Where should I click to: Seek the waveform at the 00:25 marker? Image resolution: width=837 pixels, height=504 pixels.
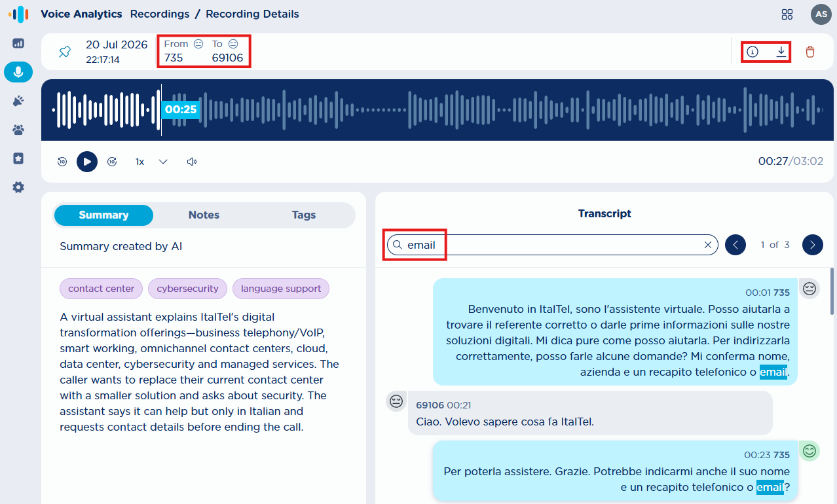(181, 109)
